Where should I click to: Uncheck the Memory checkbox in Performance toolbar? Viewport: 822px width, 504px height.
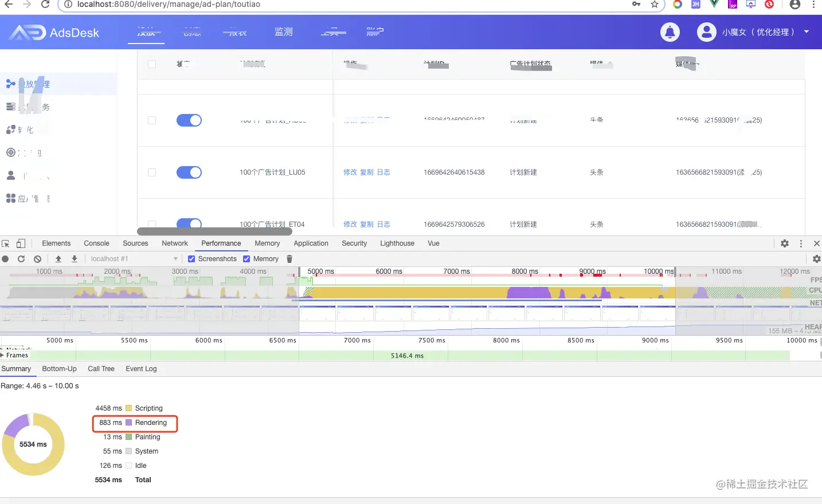pos(246,259)
